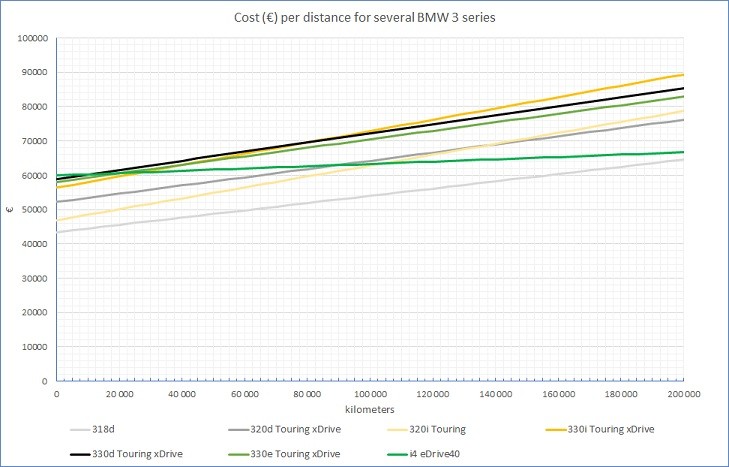The height and width of the screenshot is (467, 729).
Task: Click the 318d legend entry
Action: [x=93, y=429]
